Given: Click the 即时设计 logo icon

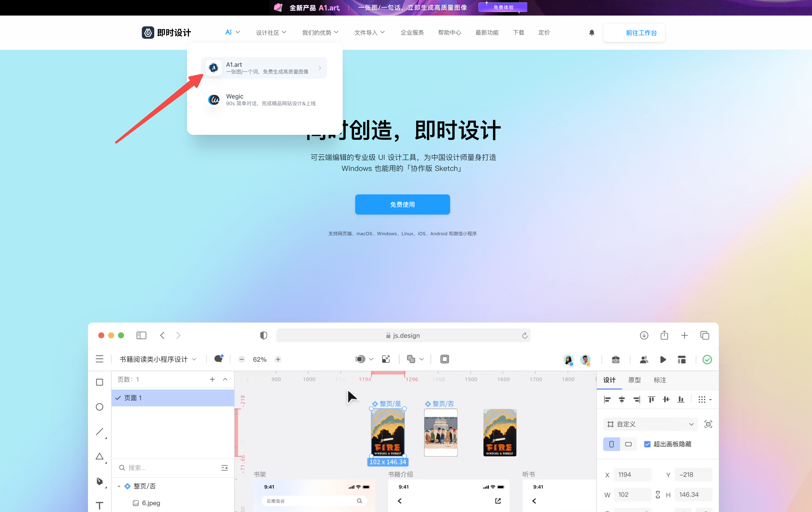Looking at the screenshot, I should click(x=148, y=33).
